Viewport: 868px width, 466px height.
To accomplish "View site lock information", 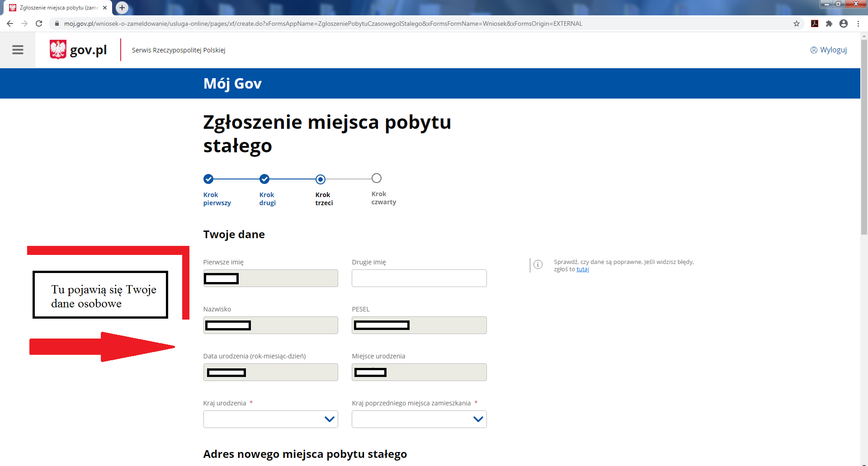I will [57, 24].
